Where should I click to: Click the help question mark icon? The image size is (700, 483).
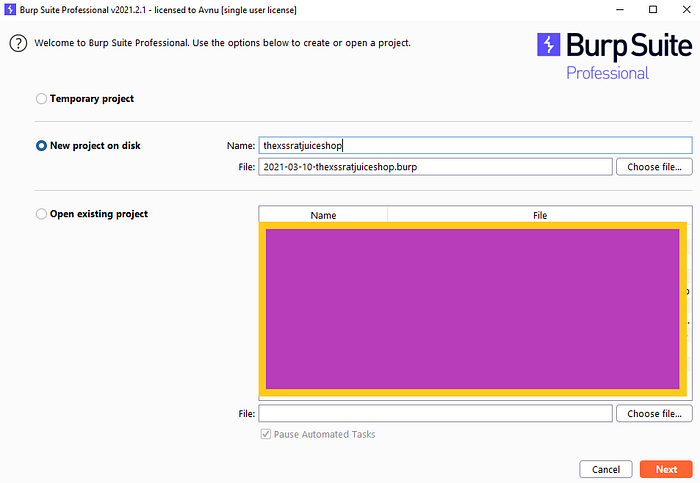(x=18, y=43)
